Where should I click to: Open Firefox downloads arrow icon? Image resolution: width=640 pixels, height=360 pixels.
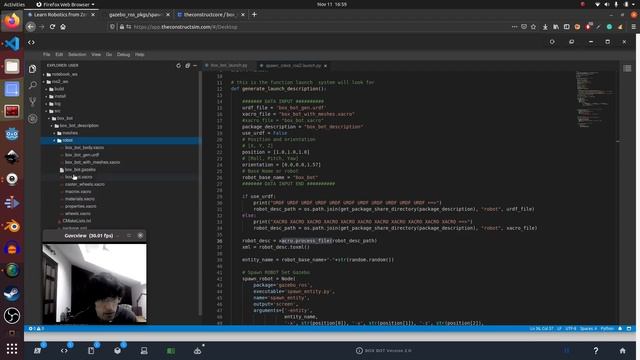coord(545,27)
